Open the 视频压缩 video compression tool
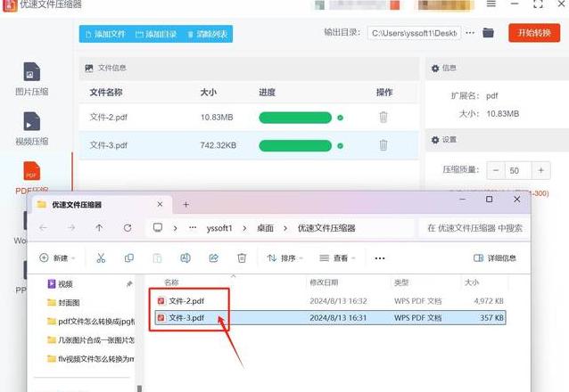The image size is (569, 392). click(x=31, y=128)
